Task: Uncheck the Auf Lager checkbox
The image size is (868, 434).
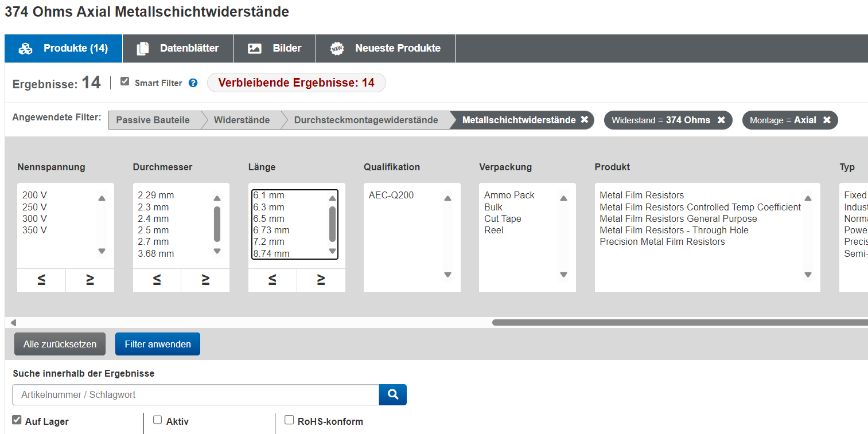Action: coord(17,420)
